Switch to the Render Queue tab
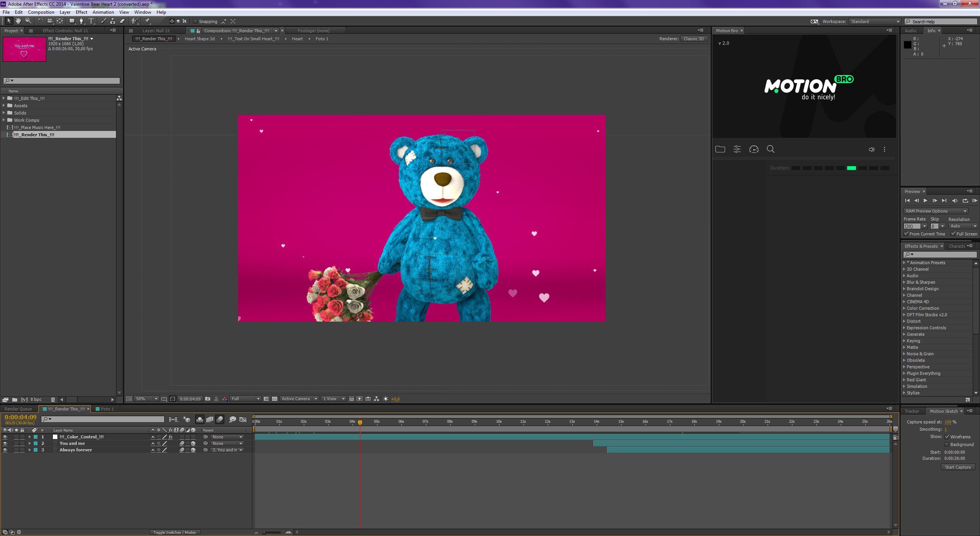The image size is (980, 536). (18, 409)
